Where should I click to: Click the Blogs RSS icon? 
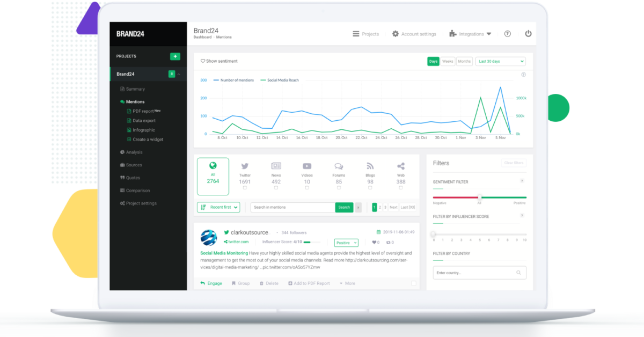click(370, 166)
